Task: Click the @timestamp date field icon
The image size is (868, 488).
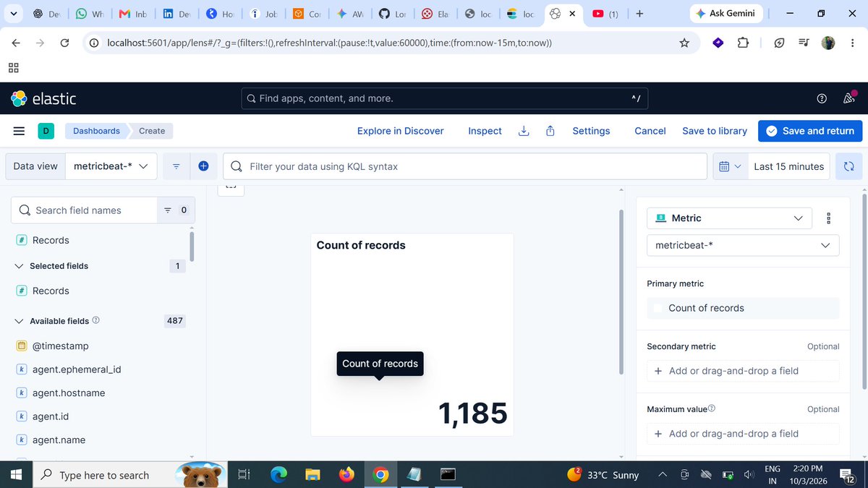Action: [22, 346]
